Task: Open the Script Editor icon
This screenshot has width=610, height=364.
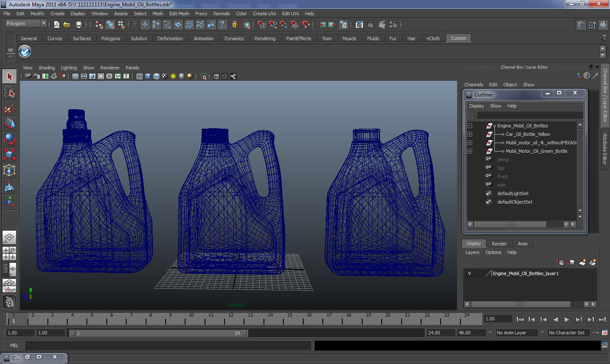Action: tap(605, 345)
